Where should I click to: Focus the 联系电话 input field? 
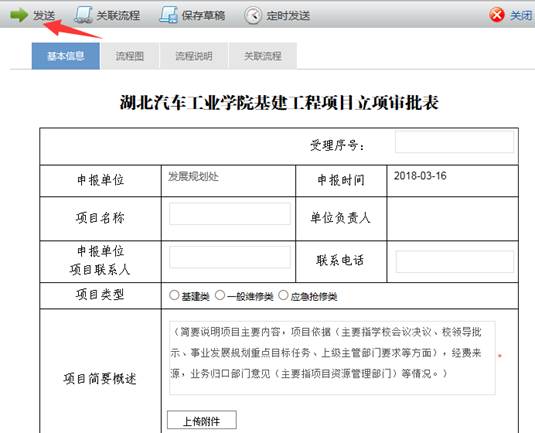pyautogui.click(x=454, y=262)
